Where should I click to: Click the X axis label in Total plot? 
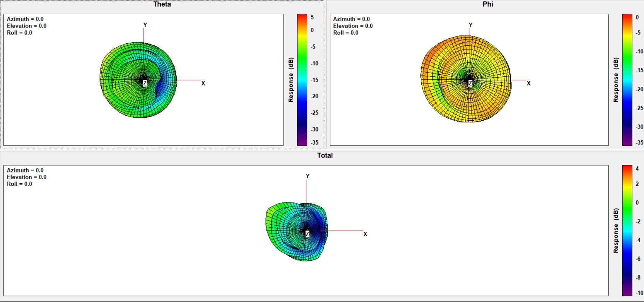(365, 234)
